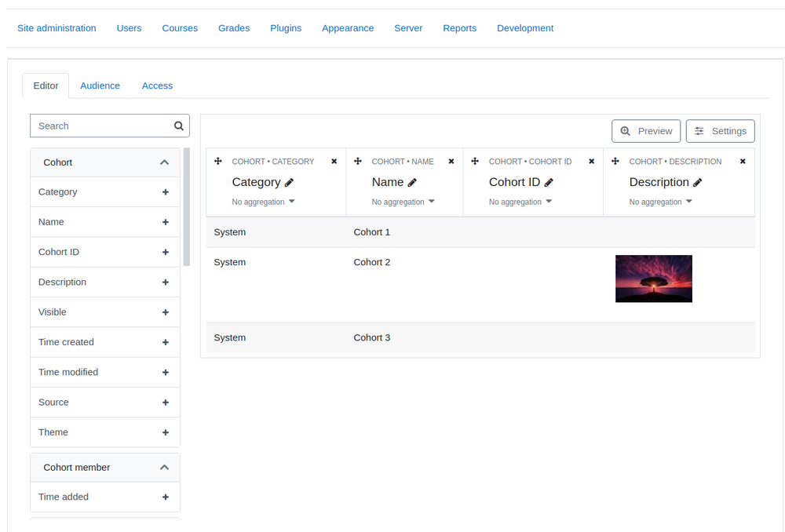The image size is (785, 532).
Task: Add the Source field plus icon
Action: pos(165,403)
